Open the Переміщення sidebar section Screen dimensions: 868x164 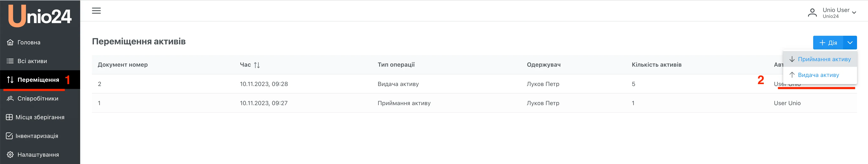click(38, 80)
